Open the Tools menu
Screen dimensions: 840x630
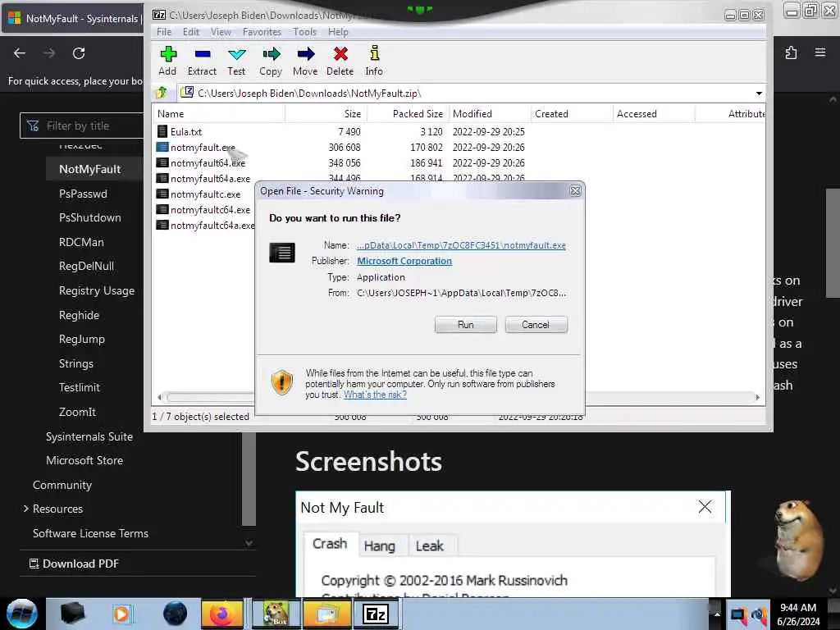click(x=305, y=32)
